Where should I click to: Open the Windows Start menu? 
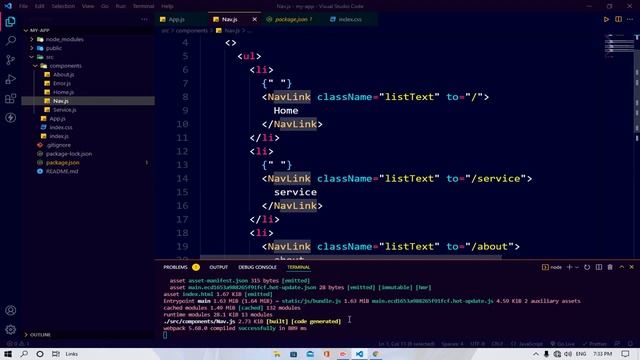pos(8,354)
